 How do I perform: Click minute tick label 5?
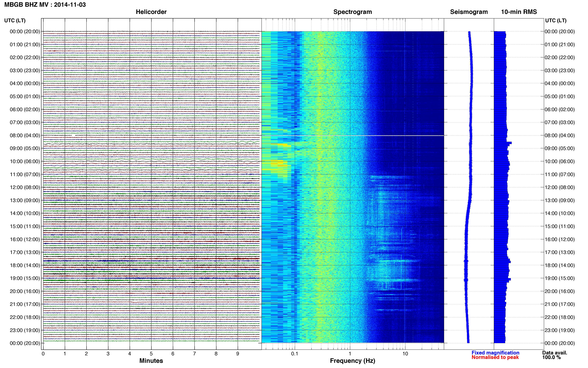[x=151, y=354]
